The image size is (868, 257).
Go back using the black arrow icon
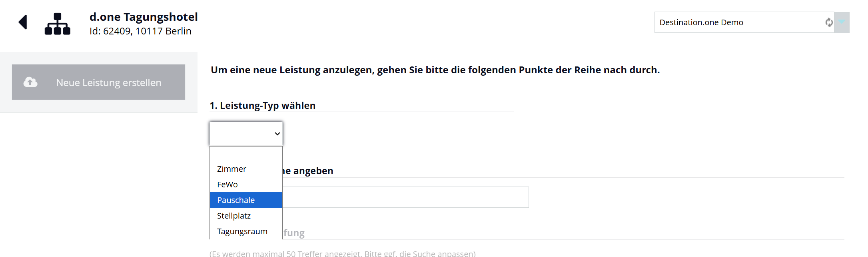click(x=23, y=22)
